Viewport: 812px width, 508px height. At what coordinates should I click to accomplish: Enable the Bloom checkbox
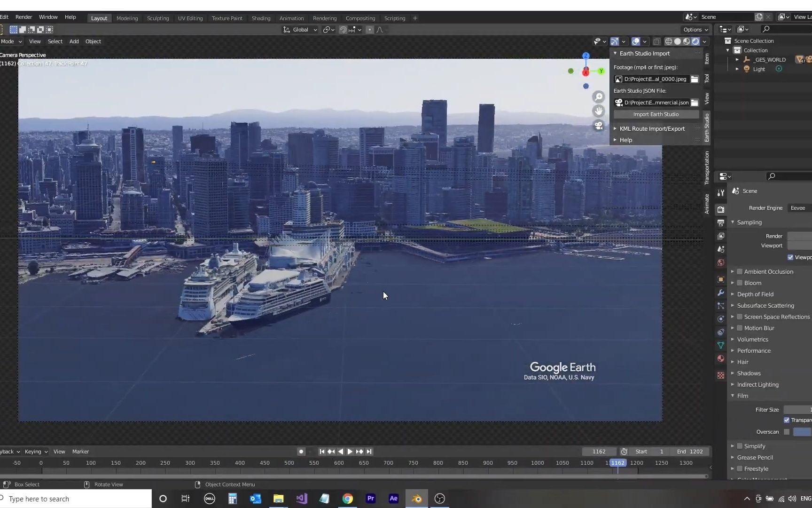[739, 283]
